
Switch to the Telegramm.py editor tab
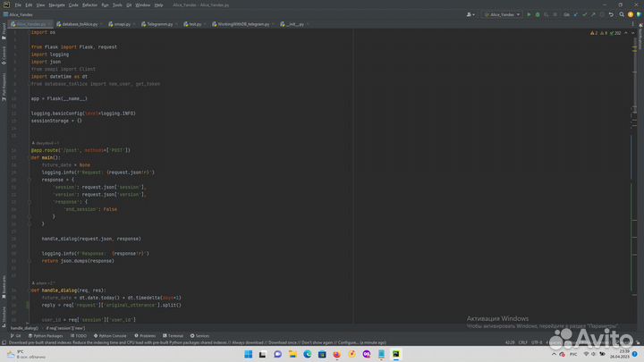(x=159, y=24)
